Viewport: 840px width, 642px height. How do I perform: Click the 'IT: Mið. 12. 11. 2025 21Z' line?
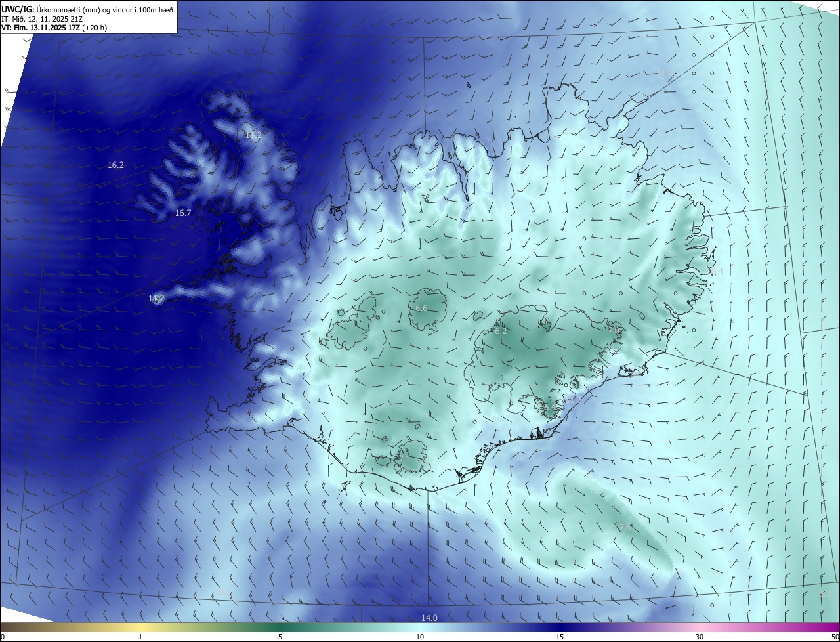[41, 19]
